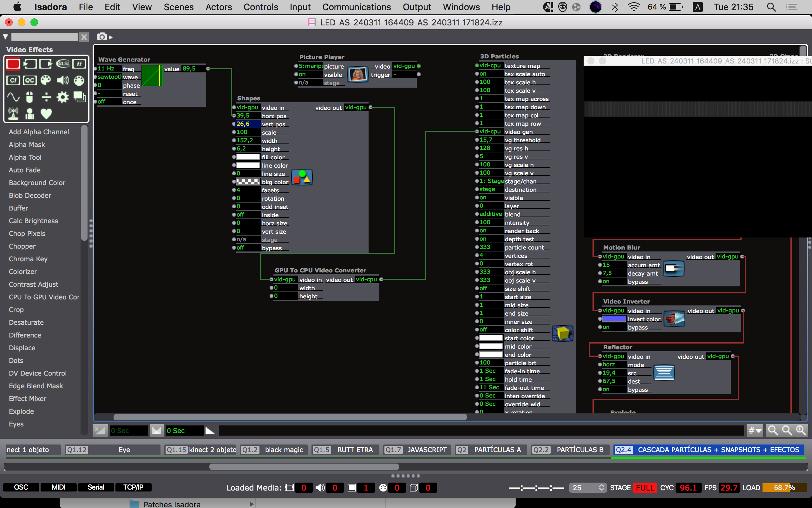The image size is (812, 508).
Task: Open the Actors menu
Action: click(x=219, y=7)
